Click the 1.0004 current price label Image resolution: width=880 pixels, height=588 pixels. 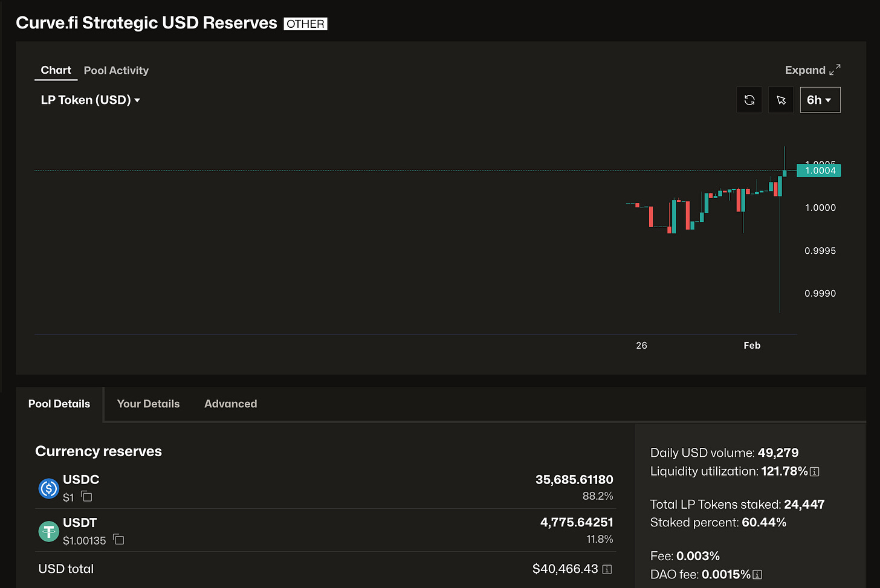coord(819,170)
